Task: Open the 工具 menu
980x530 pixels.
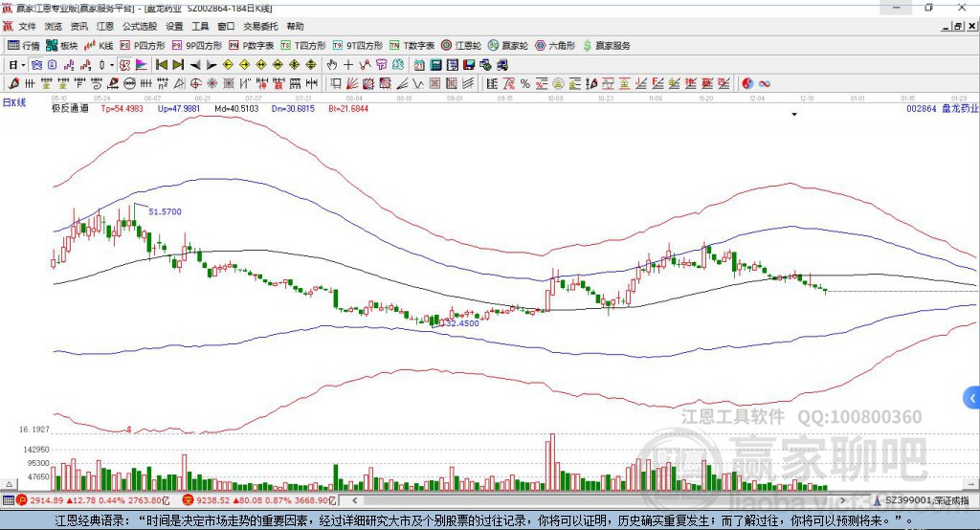Action: [200, 26]
